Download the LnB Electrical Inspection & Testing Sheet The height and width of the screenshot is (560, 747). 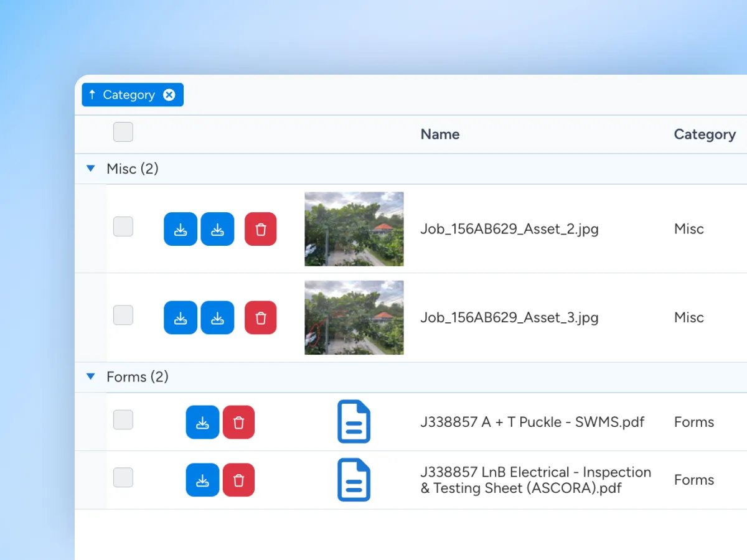[202, 480]
